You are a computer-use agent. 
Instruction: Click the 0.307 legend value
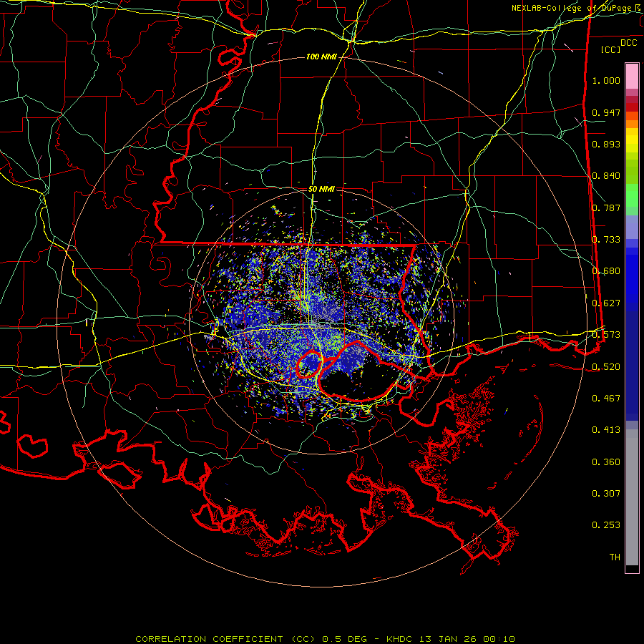606,494
